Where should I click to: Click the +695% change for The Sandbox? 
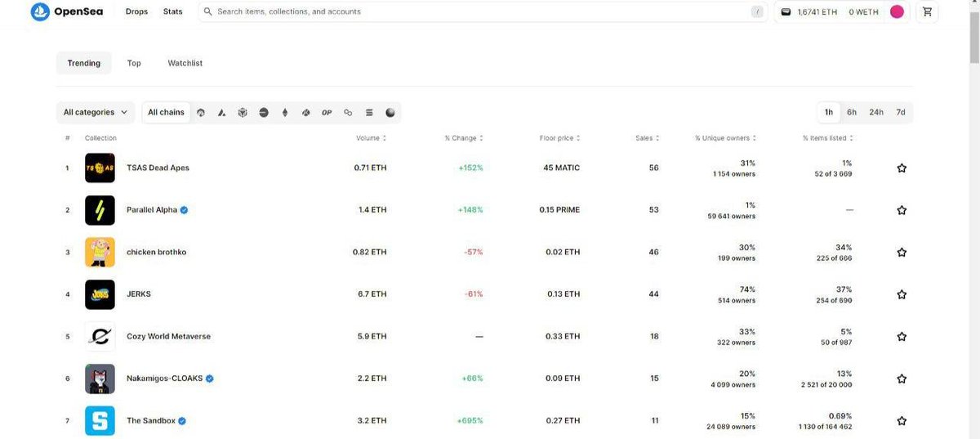click(470, 421)
